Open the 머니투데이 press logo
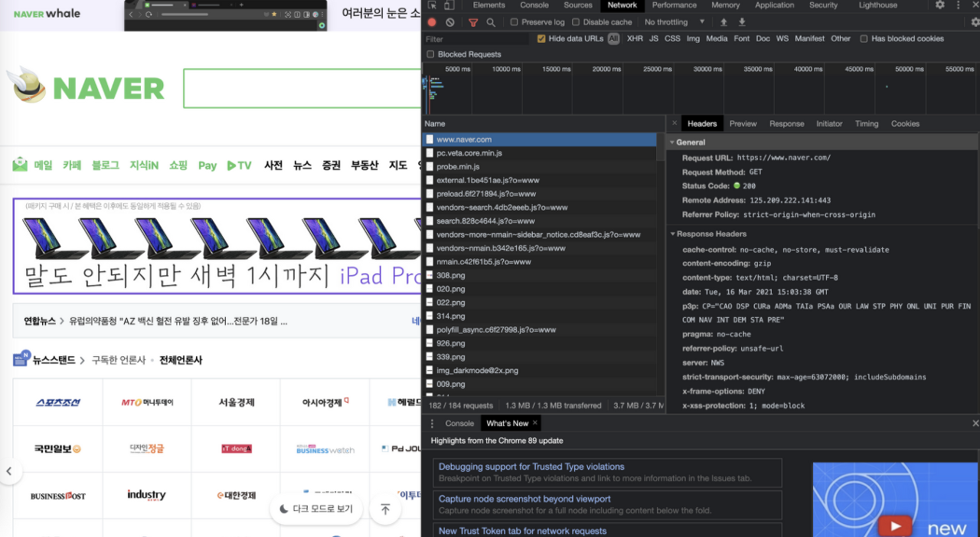Screen dimensions: 980x537 [147, 402]
